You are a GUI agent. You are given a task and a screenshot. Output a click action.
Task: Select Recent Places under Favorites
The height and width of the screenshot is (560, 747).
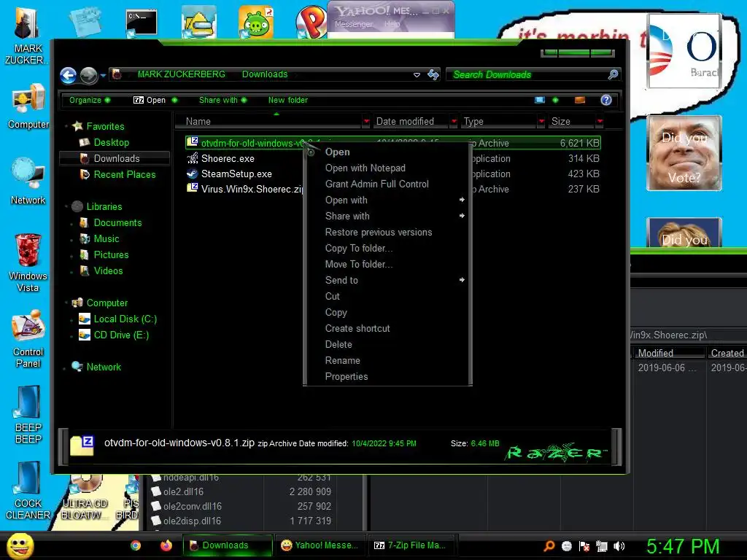click(124, 175)
